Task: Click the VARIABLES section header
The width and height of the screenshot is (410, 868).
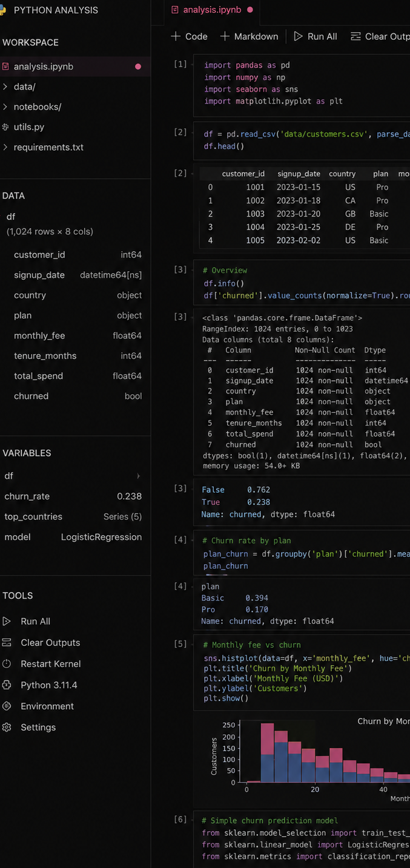Action: click(27, 453)
